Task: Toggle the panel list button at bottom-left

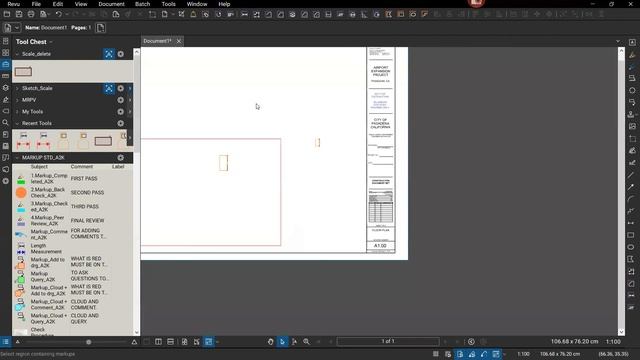Action: tap(6, 342)
